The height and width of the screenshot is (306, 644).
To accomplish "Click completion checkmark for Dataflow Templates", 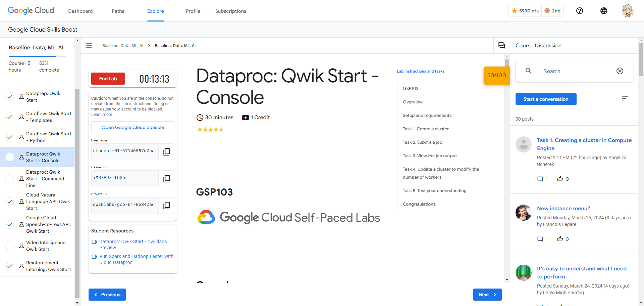I will point(10,117).
